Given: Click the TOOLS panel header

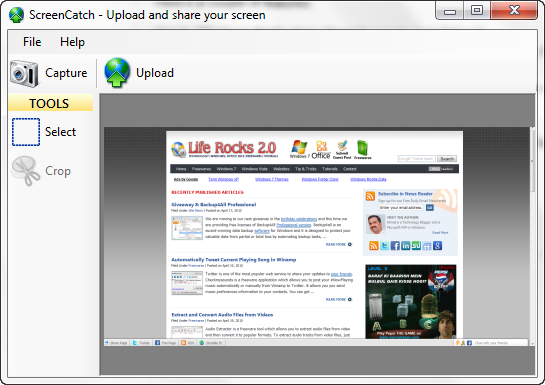Looking at the screenshot, I should [x=50, y=103].
